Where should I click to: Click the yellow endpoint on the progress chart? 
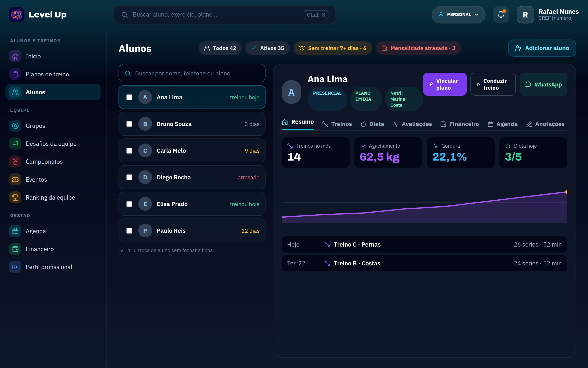[x=566, y=192]
